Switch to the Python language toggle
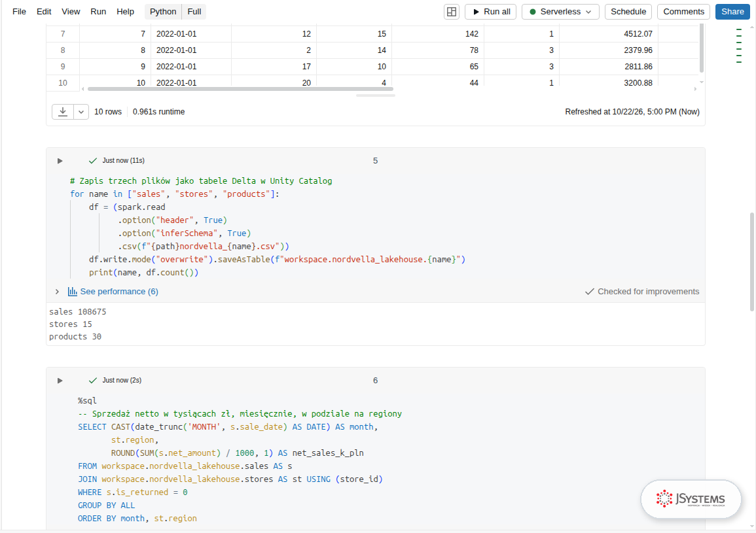 (x=163, y=12)
